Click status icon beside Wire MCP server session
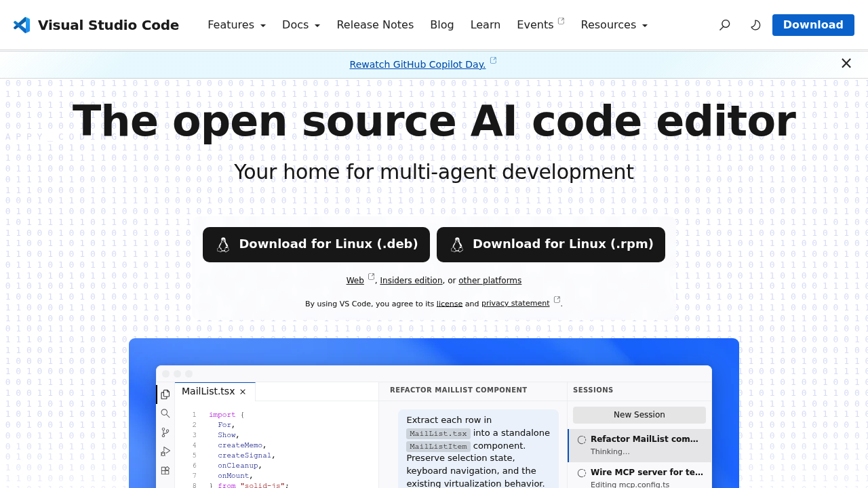Viewport: 868px width, 488px height. 582,473
